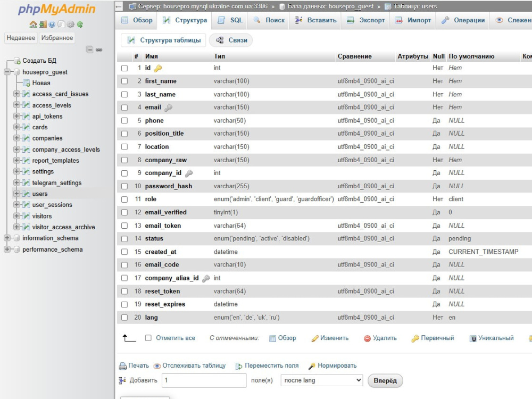Reload the navigation panel green icon
The image size is (532, 399).
tap(80, 24)
